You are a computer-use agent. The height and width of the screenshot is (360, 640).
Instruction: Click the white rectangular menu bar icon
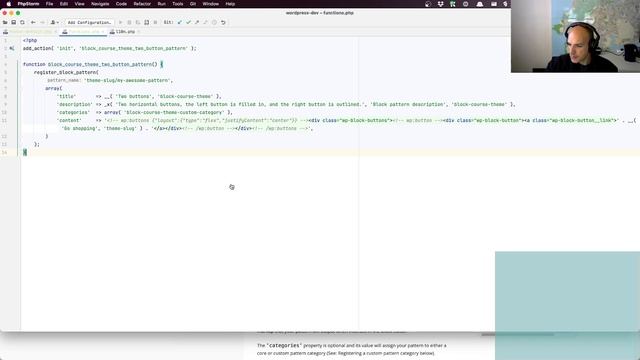(494, 4)
